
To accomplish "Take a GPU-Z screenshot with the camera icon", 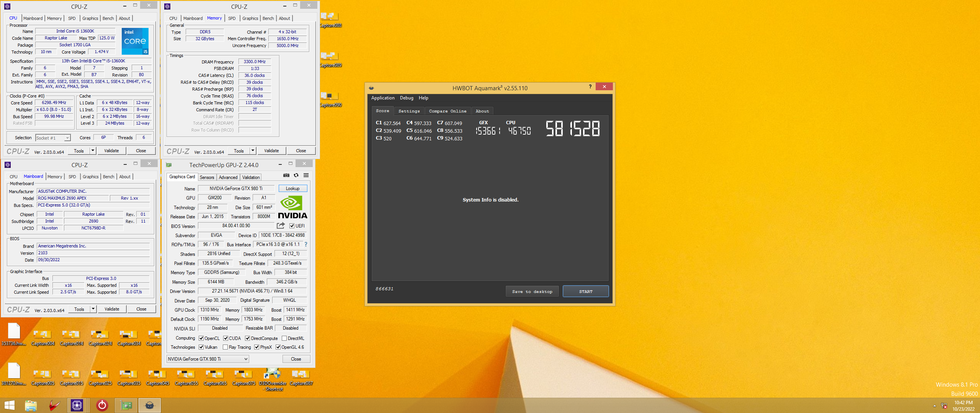I will click(x=286, y=175).
